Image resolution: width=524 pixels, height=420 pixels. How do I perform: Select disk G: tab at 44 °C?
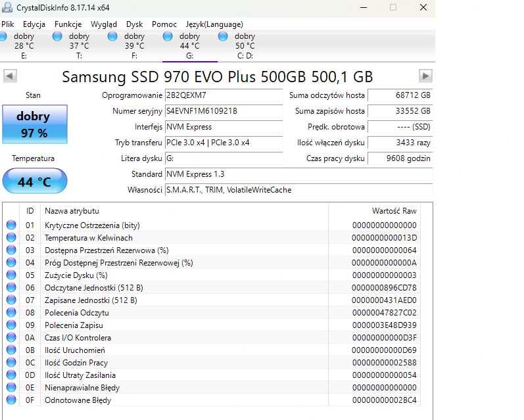click(189, 46)
